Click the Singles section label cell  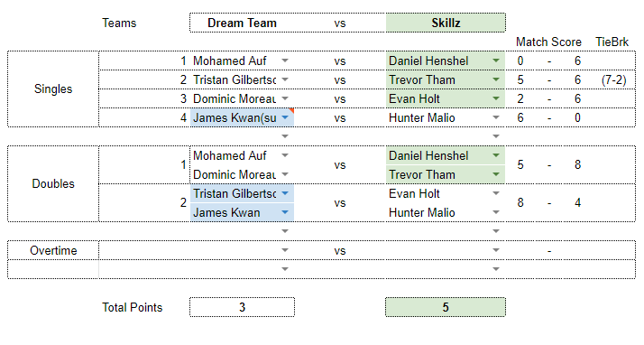[53, 89]
